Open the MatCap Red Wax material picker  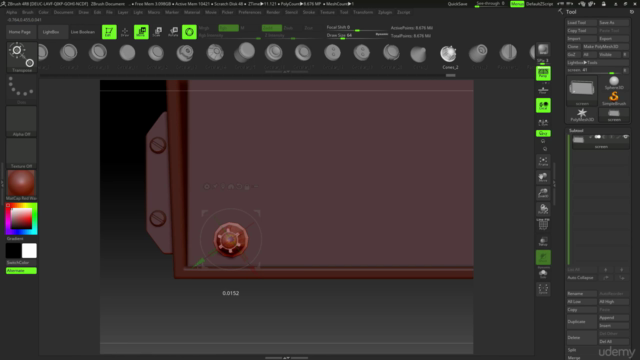22,185
